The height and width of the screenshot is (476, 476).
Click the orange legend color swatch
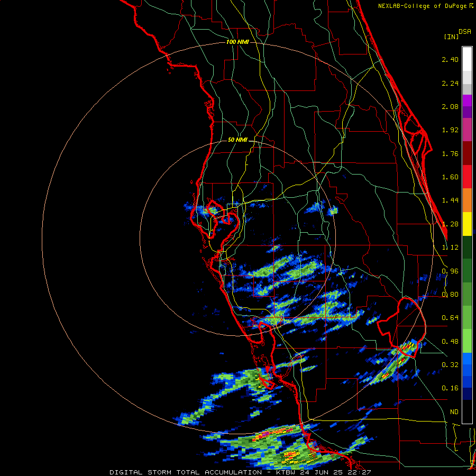point(467,200)
